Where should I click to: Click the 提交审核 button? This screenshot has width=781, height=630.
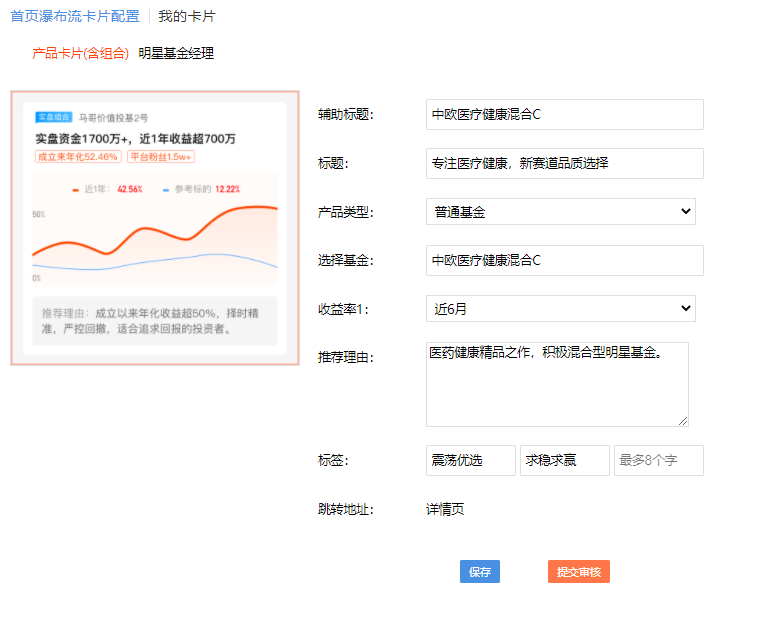coord(579,572)
